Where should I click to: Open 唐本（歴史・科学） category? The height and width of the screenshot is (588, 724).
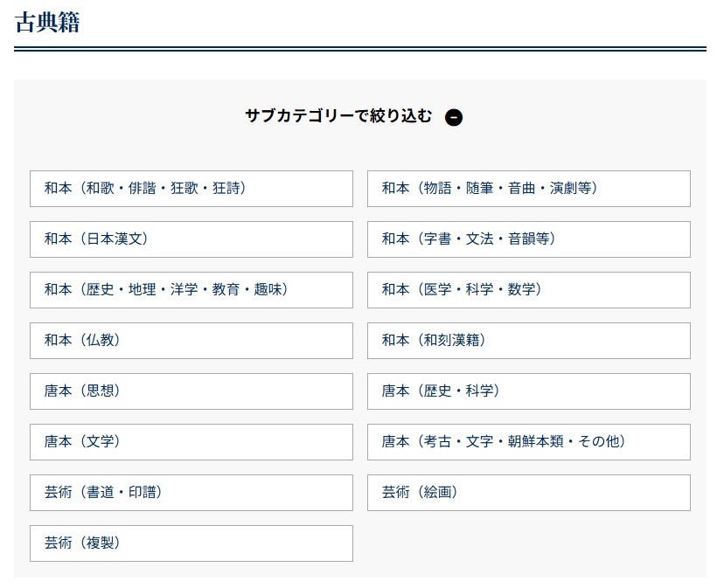click(528, 391)
